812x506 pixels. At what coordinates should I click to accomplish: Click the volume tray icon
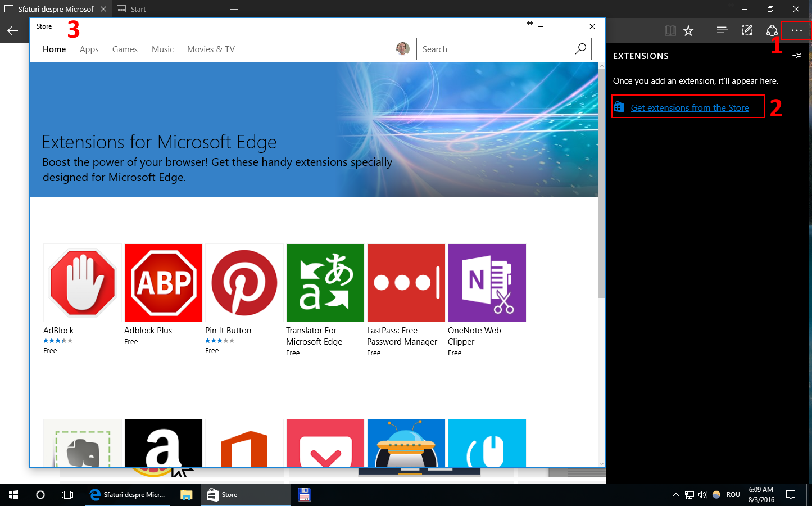(702, 495)
